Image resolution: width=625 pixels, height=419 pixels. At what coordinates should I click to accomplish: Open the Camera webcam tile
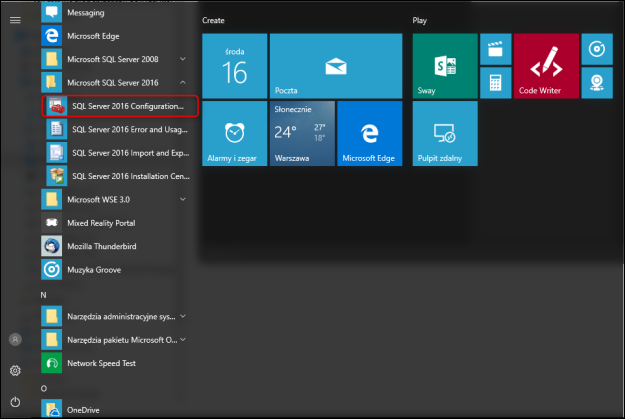click(596, 82)
